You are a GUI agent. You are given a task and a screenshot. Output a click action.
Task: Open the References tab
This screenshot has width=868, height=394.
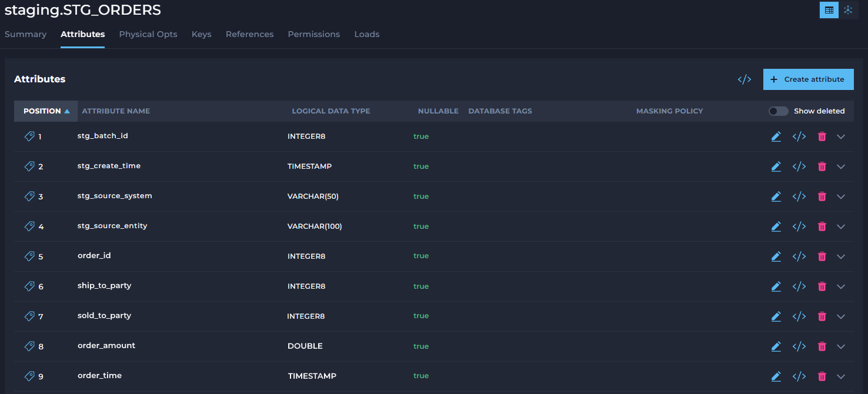pos(250,34)
